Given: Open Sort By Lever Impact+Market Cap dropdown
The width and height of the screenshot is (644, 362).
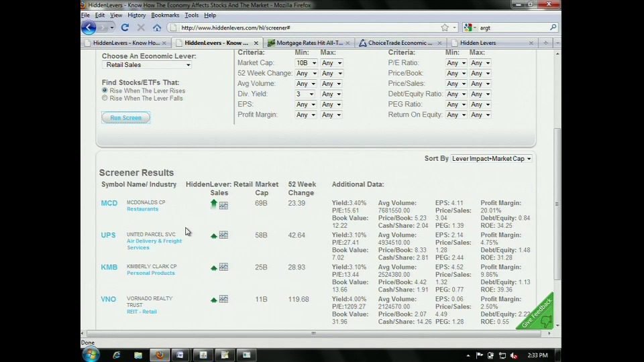Looking at the screenshot, I should click(491, 158).
